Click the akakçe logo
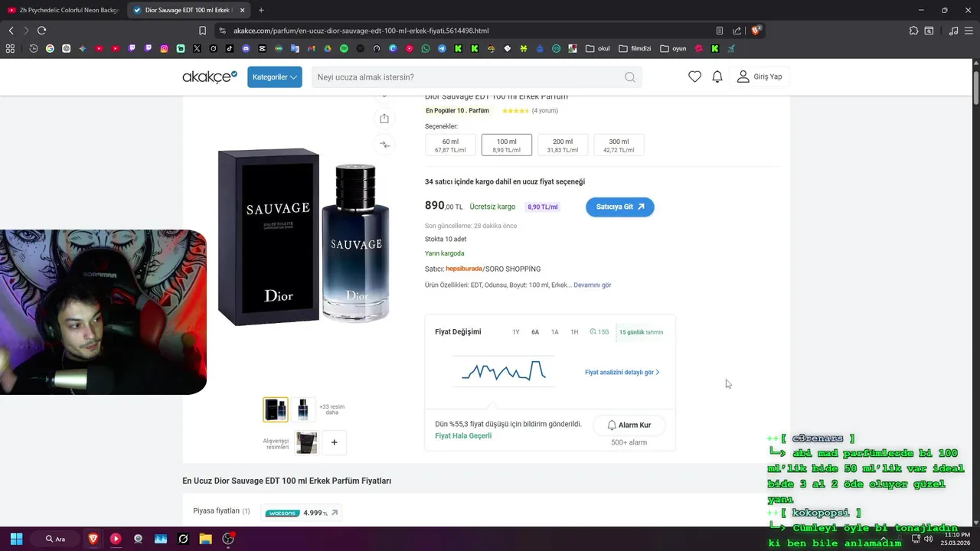 click(x=210, y=77)
